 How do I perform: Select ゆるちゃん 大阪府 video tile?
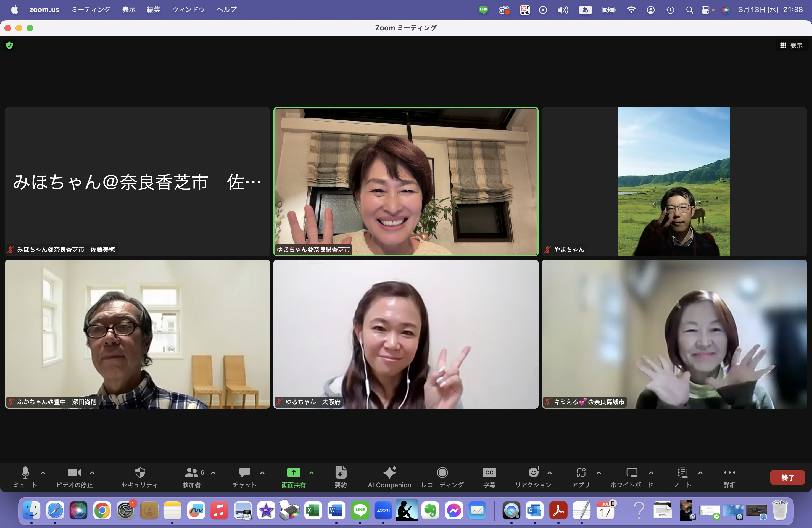[406, 334]
